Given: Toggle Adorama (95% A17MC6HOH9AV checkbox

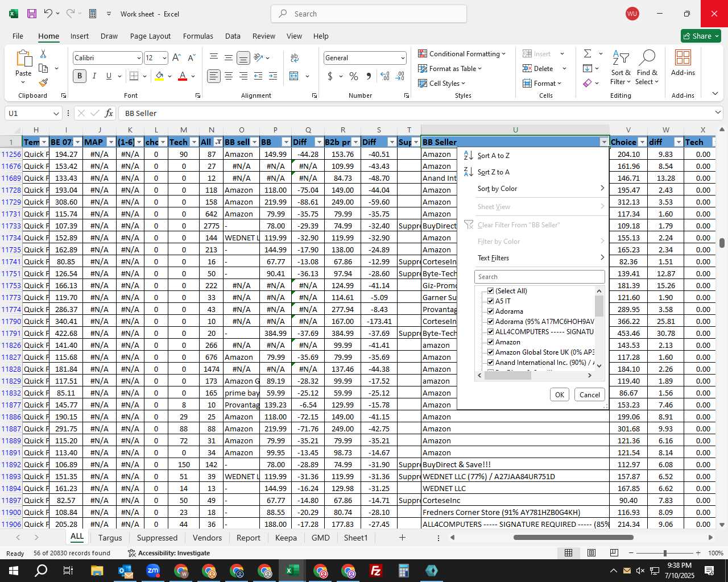Looking at the screenshot, I should pos(491,322).
